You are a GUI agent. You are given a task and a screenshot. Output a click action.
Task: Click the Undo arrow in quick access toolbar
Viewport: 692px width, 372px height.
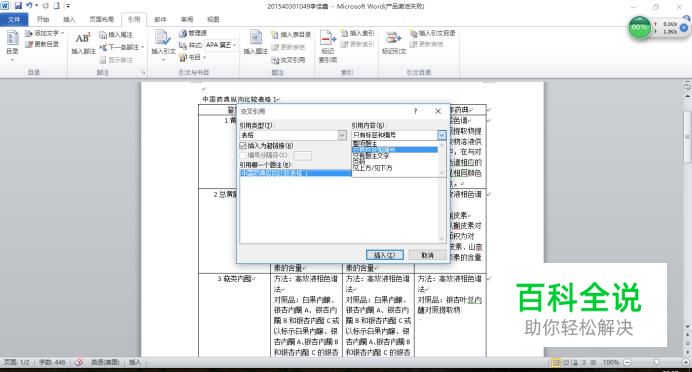point(29,6)
